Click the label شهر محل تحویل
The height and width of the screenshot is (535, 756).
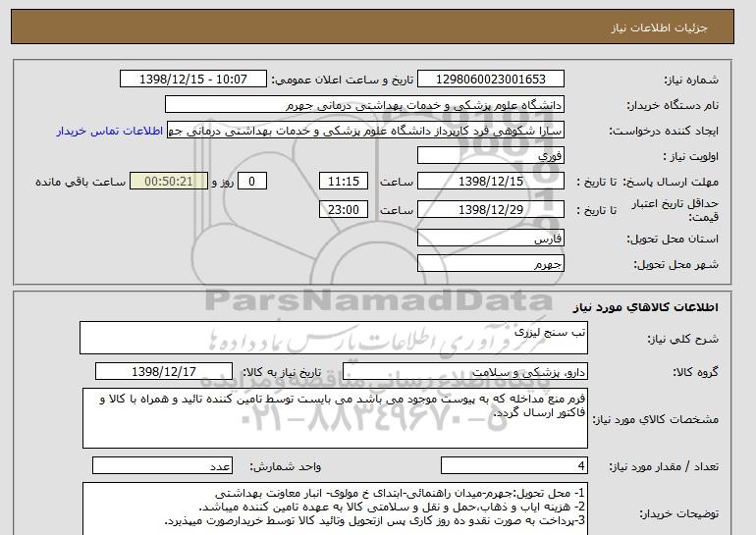675,265
